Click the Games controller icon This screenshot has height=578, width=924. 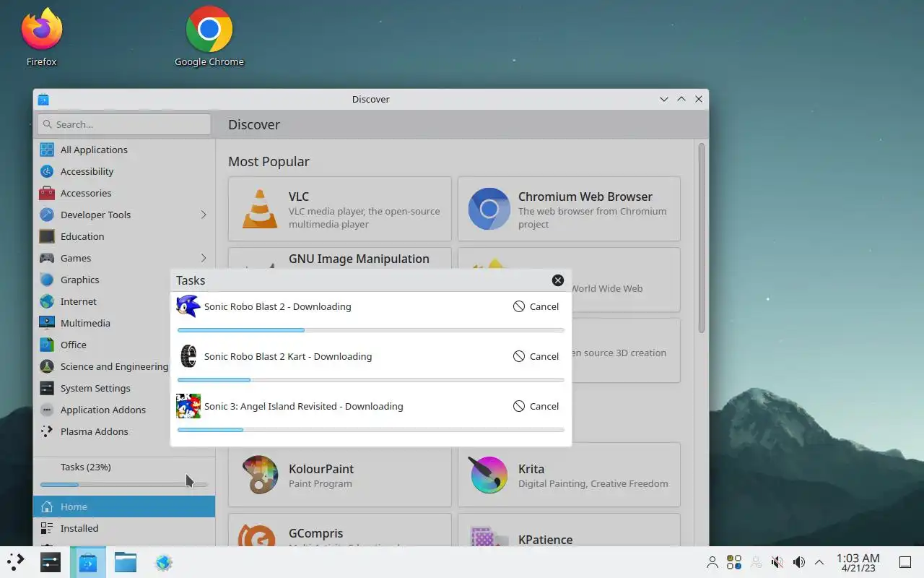[47, 258]
